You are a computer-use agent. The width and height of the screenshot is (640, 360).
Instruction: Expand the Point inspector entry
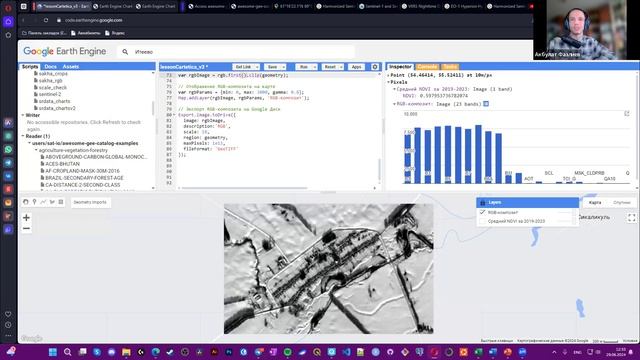click(x=388, y=75)
